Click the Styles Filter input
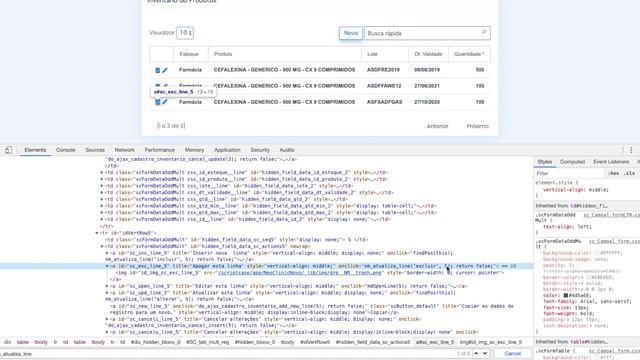This screenshot has width=640, height=360. [x=568, y=173]
